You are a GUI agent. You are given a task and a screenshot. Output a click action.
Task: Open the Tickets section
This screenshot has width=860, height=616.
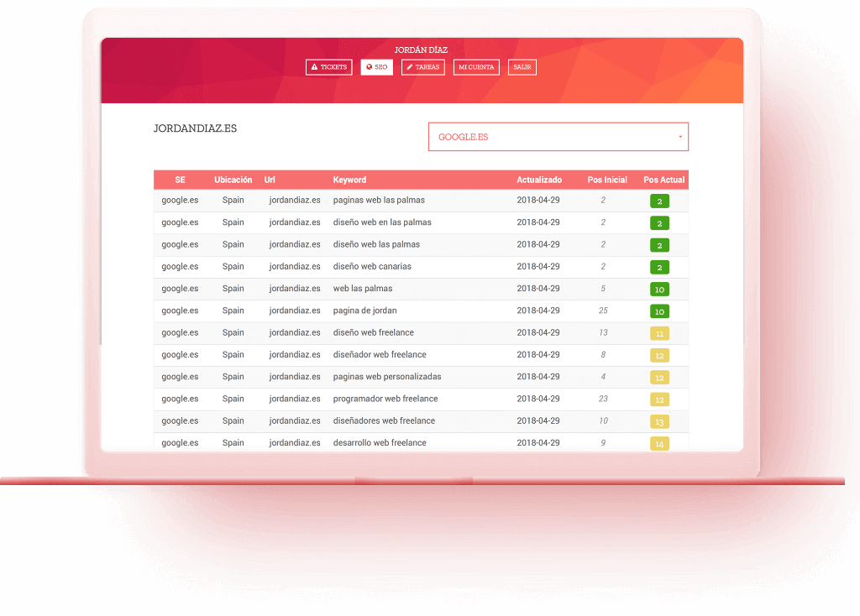point(328,67)
